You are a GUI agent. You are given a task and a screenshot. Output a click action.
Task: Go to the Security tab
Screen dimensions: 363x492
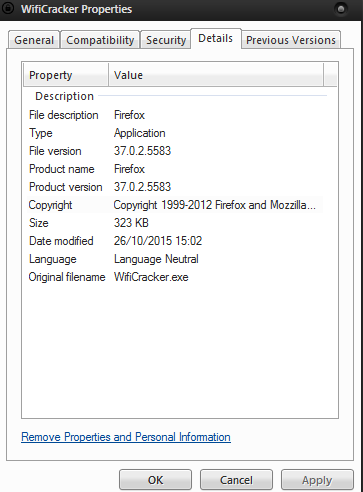(166, 40)
